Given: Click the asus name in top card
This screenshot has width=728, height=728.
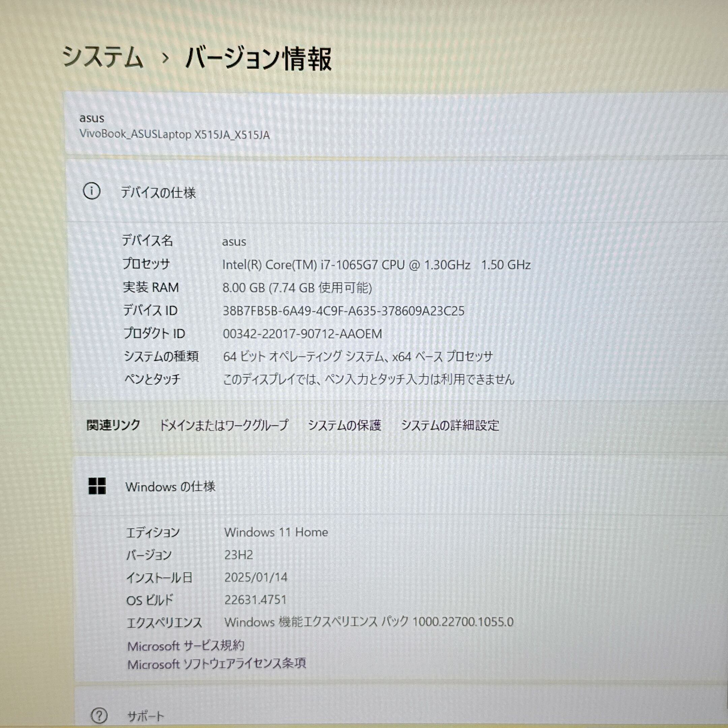Looking at the screenshot, I should [92, 118].
